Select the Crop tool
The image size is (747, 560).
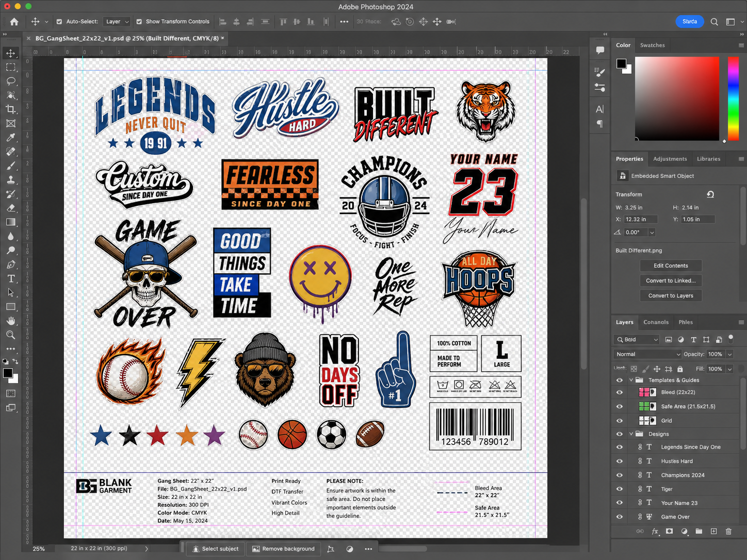point(11,109)
